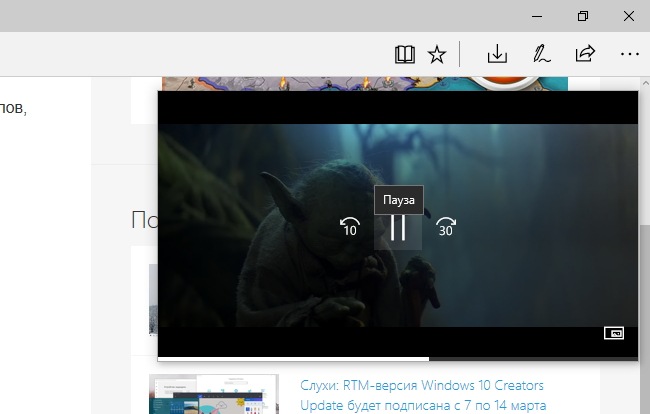Open the thumbnail of the Creators Update article
The width and height of the screenshot is (650, 414).
(214, 394)
